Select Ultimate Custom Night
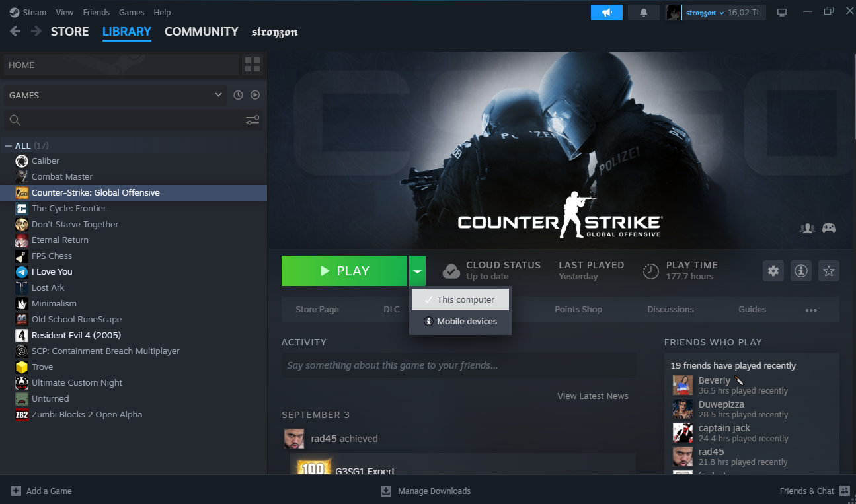This screenshot has width=856, height=504. [x=134, y=382]
